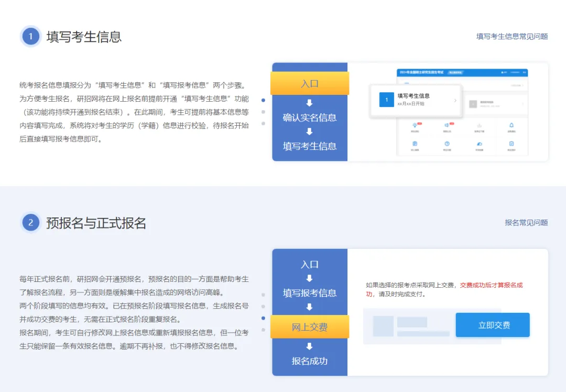
Task: Click the bell icon in preview
Action: (511, 125)
